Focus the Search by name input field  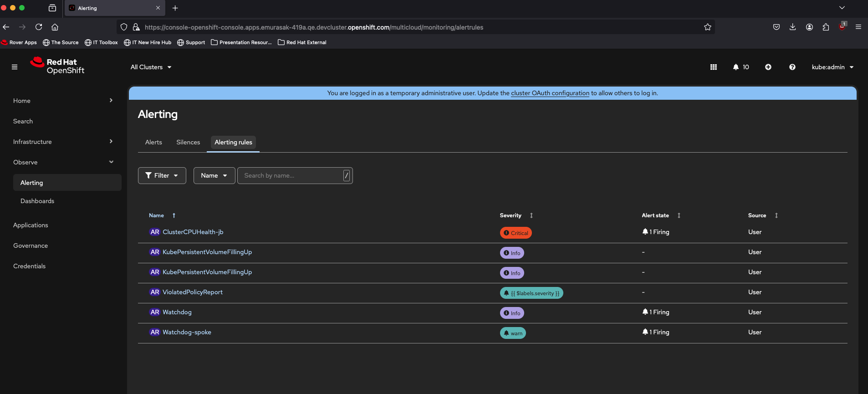click(x=295, y=175)
